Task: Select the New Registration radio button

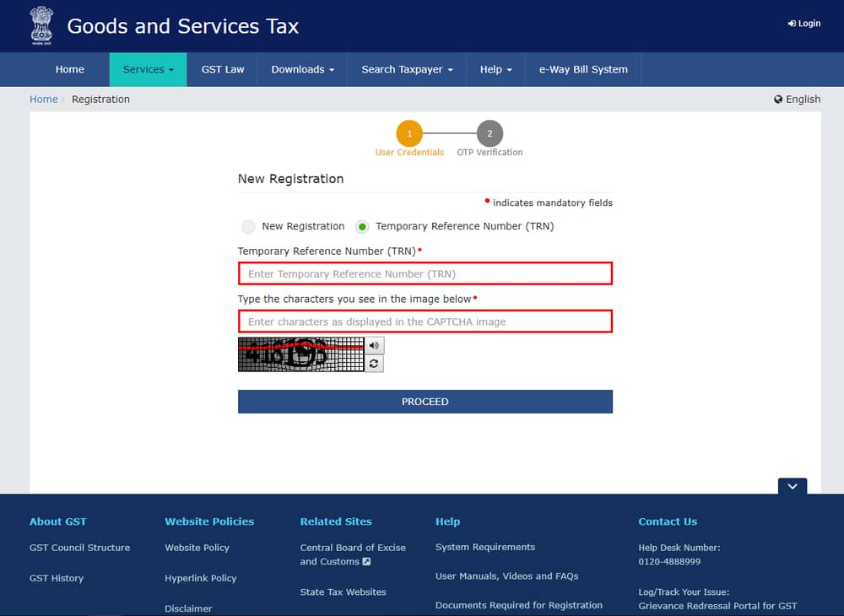Action: pos(247,226)
